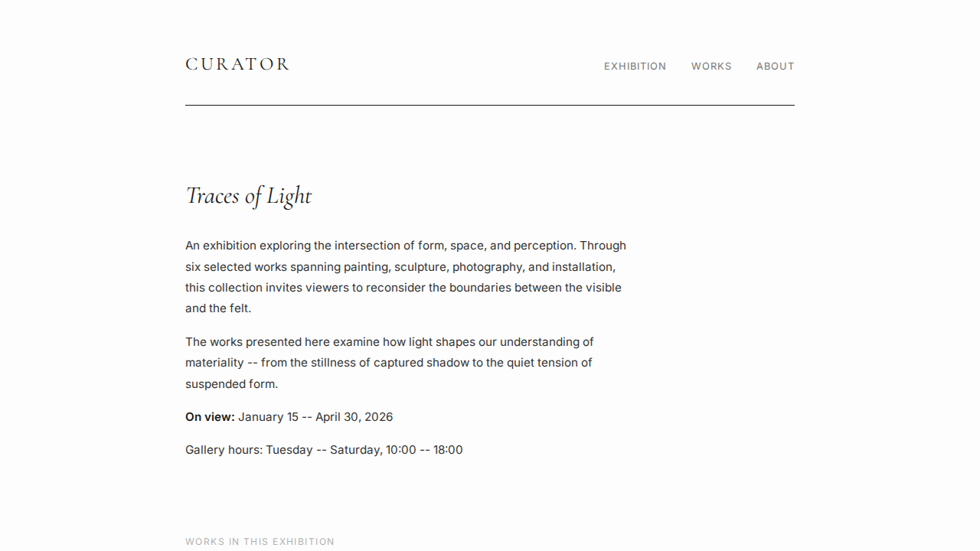Click the "April 30, 2026" end date
Screen dimensions: 980x551
(x=354, y=417)
